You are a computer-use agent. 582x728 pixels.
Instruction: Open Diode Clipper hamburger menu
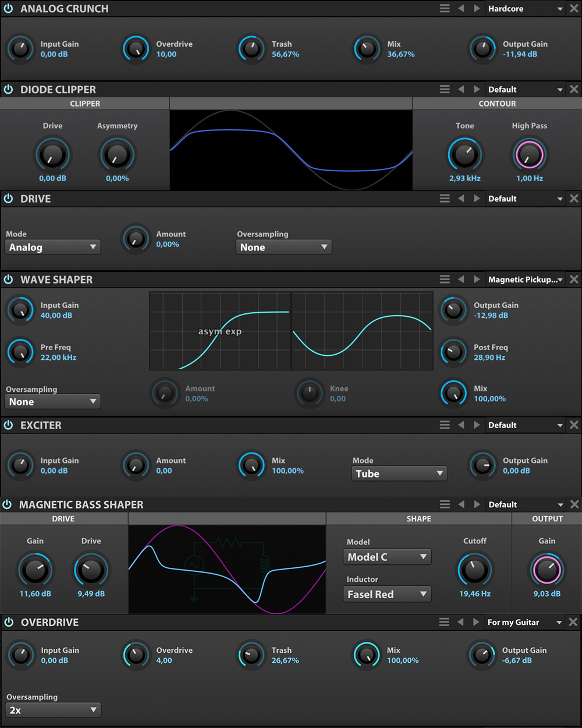pos(445,90)
